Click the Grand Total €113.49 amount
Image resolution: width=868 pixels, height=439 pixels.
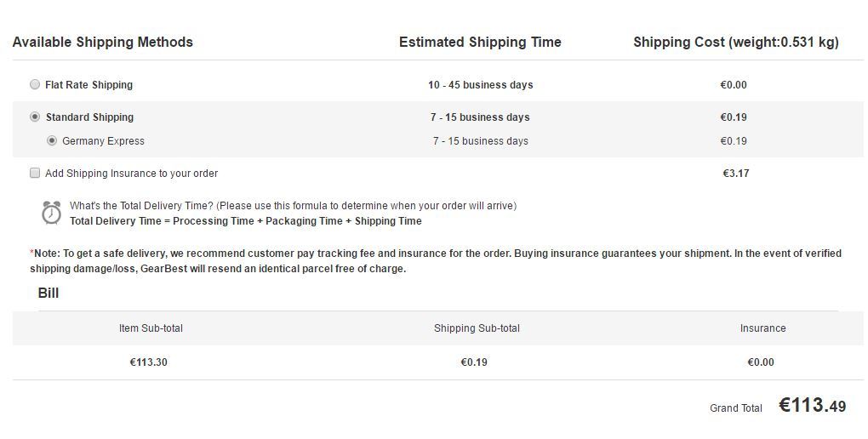coord(813,405)
